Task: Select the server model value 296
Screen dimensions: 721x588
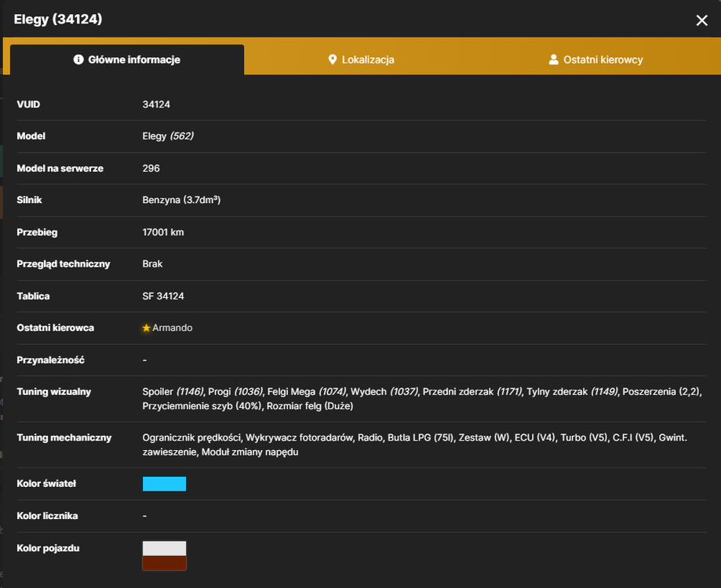Action: click(151, 168)
